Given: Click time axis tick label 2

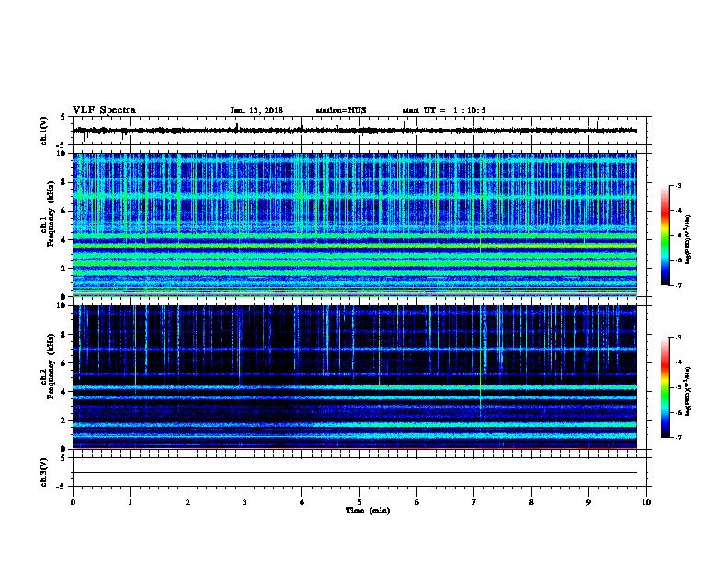Looking at the screenshot, I should [188, 502].
